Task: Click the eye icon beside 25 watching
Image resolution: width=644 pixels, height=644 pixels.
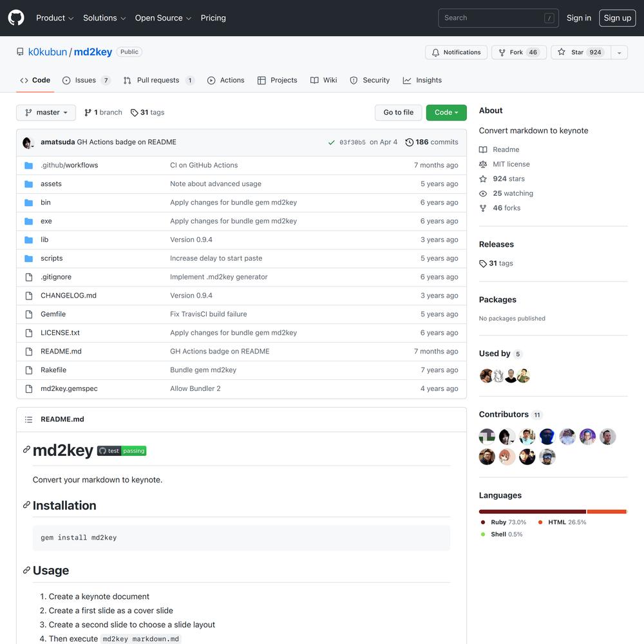Action: [x=483, y=193]
